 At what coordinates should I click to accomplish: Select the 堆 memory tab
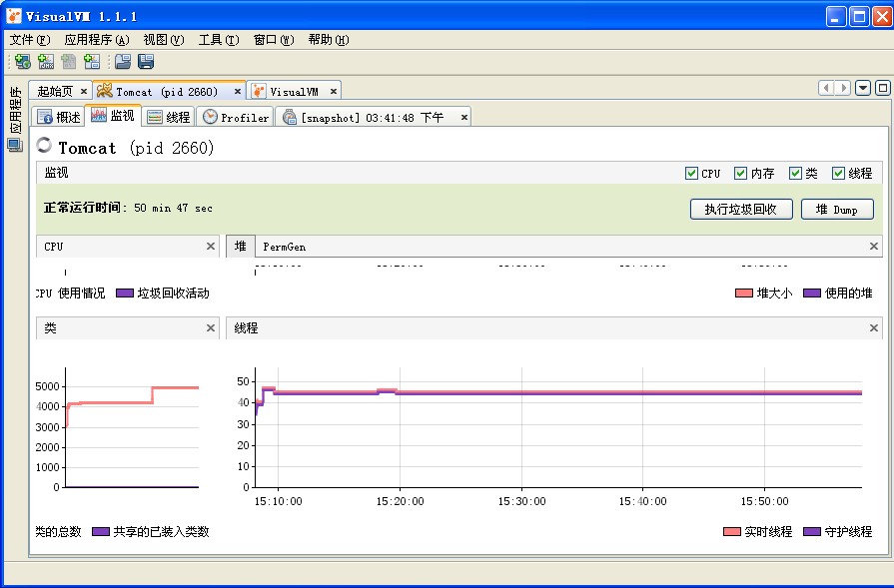click(241, 247)
